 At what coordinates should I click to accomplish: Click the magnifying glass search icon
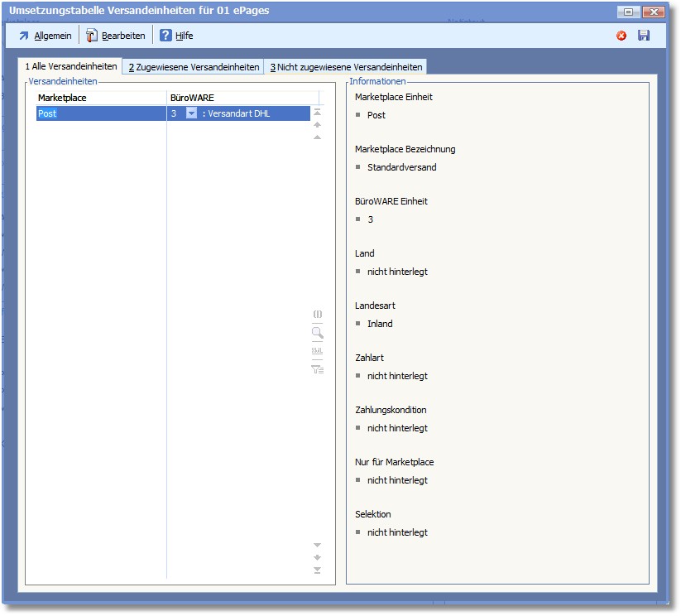click(317, 333)
